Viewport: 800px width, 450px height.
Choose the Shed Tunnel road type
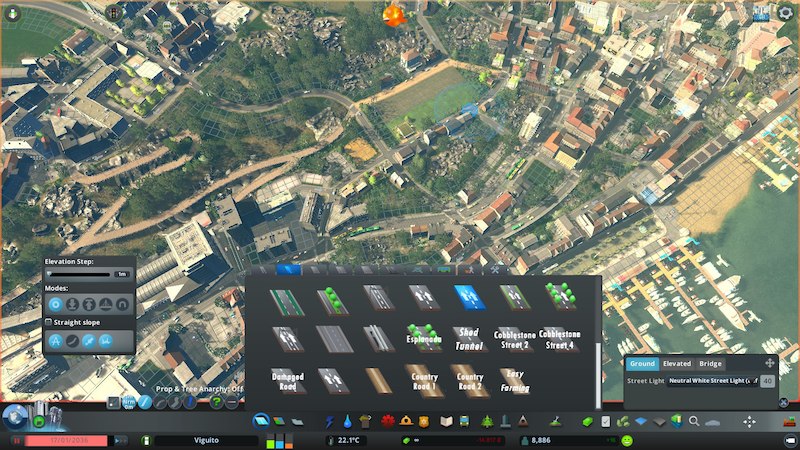point(467,338)
